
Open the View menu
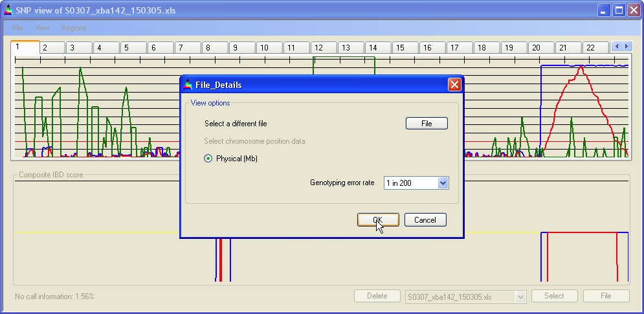coord(42,28)
